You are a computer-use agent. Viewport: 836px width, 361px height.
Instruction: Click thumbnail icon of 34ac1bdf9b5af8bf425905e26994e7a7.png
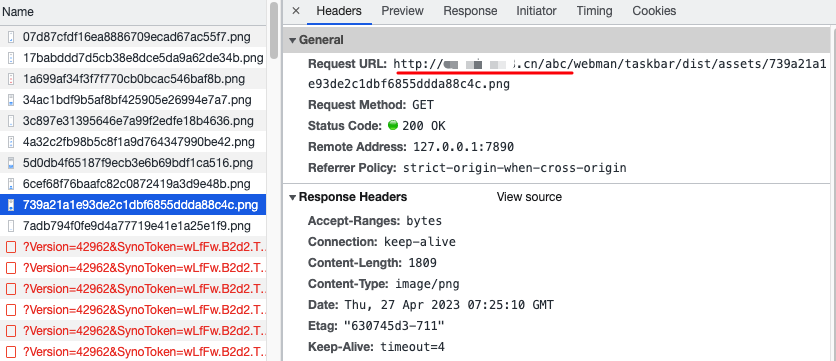[x=11, y=100]
